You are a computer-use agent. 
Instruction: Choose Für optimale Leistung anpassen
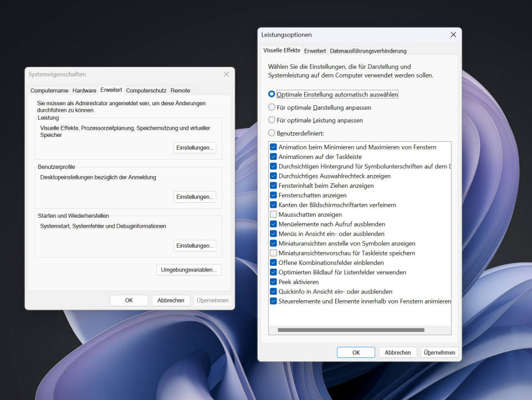(272, 120)
